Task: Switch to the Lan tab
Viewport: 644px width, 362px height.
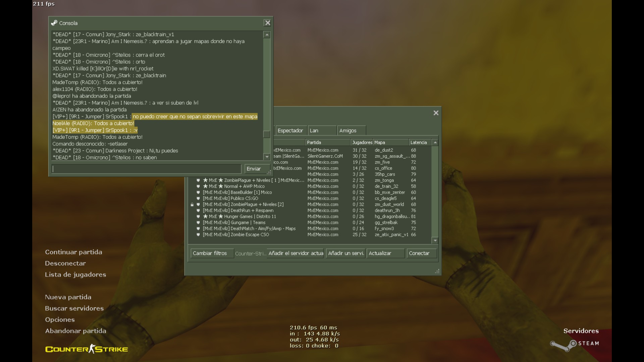Action: (x=322, y=131)
